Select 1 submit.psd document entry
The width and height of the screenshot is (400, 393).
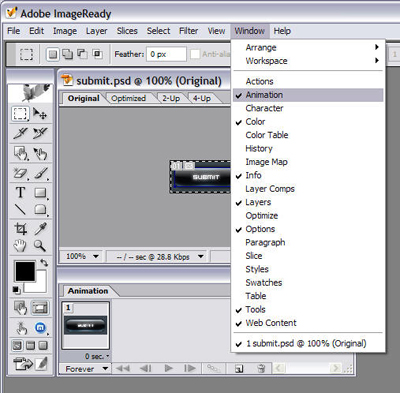tap(308, 343)
